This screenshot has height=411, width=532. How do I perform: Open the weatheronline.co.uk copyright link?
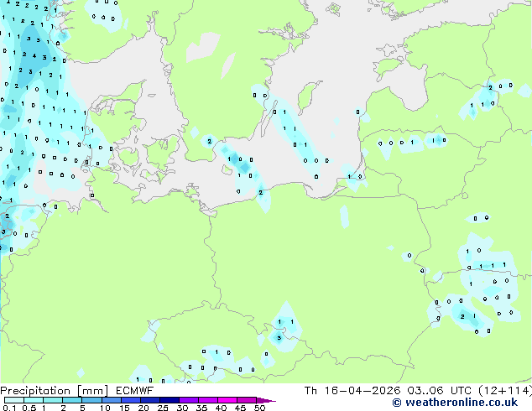455,403
